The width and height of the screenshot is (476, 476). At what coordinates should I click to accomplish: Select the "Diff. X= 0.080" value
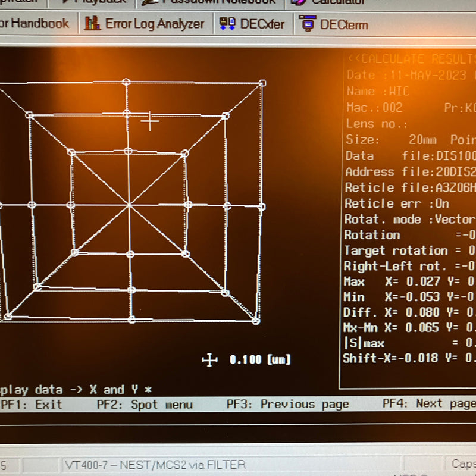tap(392, 312)
